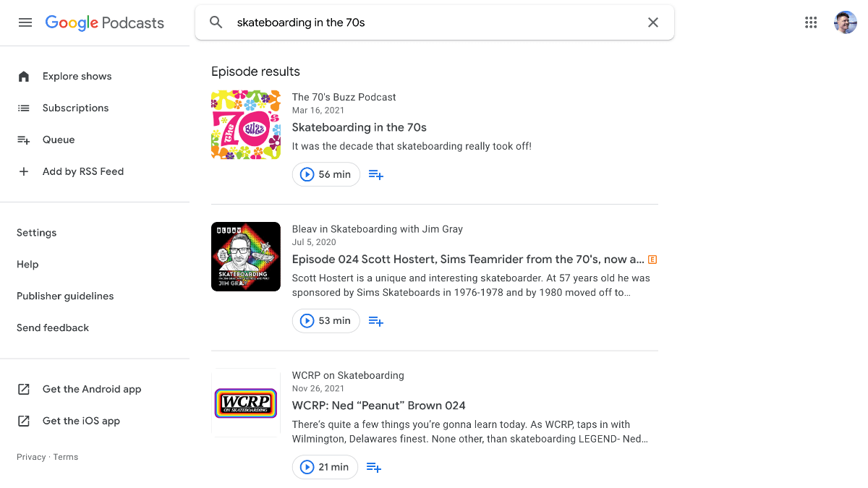Open Subscriptions in the sidebar

tap(75, 108)
